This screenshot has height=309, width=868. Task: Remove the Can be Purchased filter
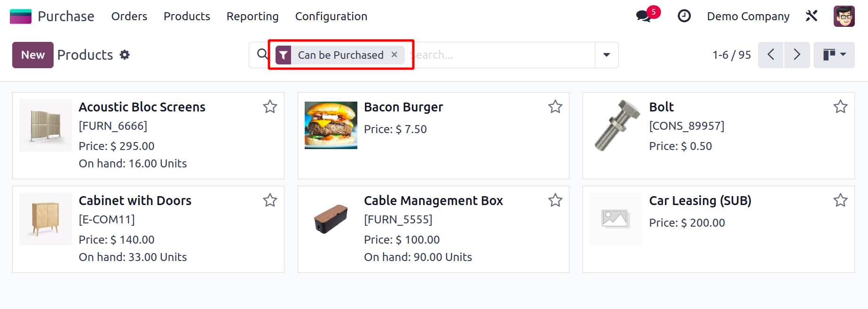(x=395, y=55)
